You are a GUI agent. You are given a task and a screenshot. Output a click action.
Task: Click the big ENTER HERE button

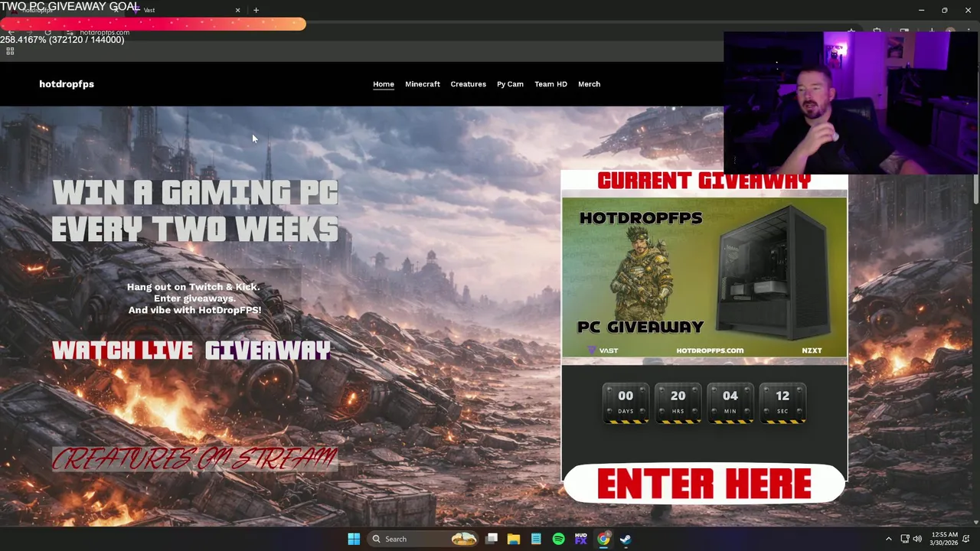pyautogui.click(x=704, y=484)
